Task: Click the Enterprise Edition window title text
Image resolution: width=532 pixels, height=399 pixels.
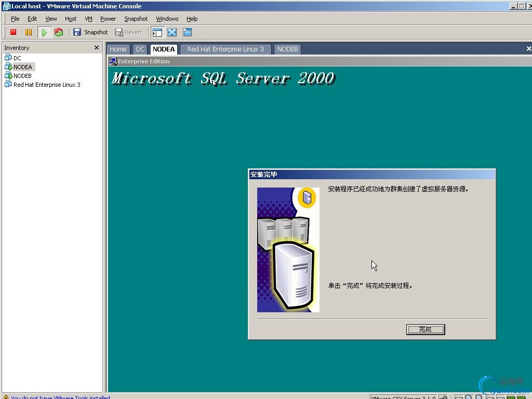Action: tap(144, 61)
